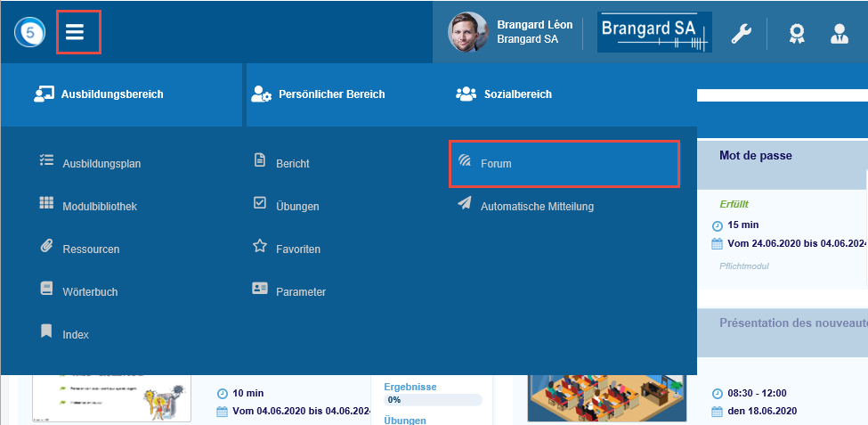Click the award ribbon icon
The width and height of the screenshot is (868, 425).
pyautogui.click(x=796, y=34)
